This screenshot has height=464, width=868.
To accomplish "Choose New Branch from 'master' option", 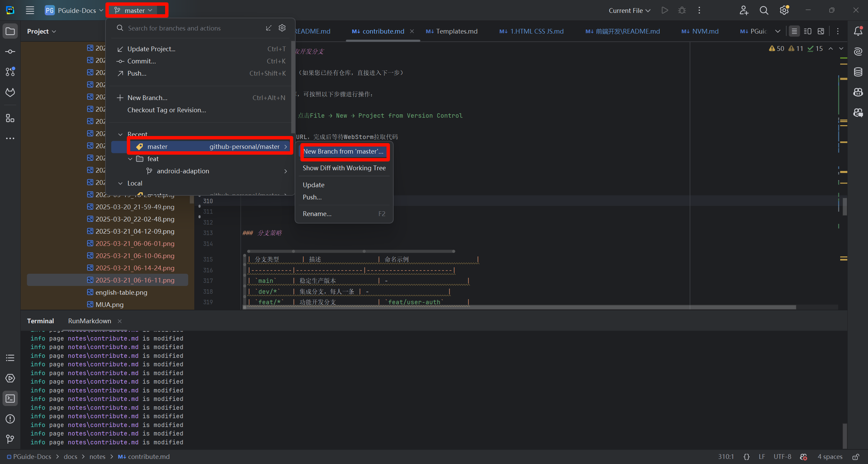I will coord(343,152).
